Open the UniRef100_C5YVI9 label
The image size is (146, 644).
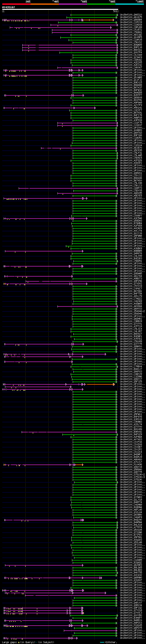131,286
